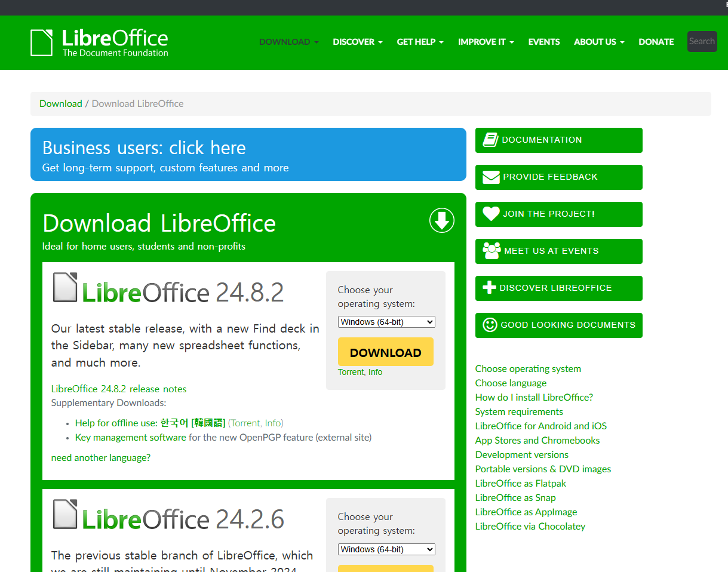The image size is (728, 572).
Task: Go to the EVENTS page
Action: click(x=544, y=42)
